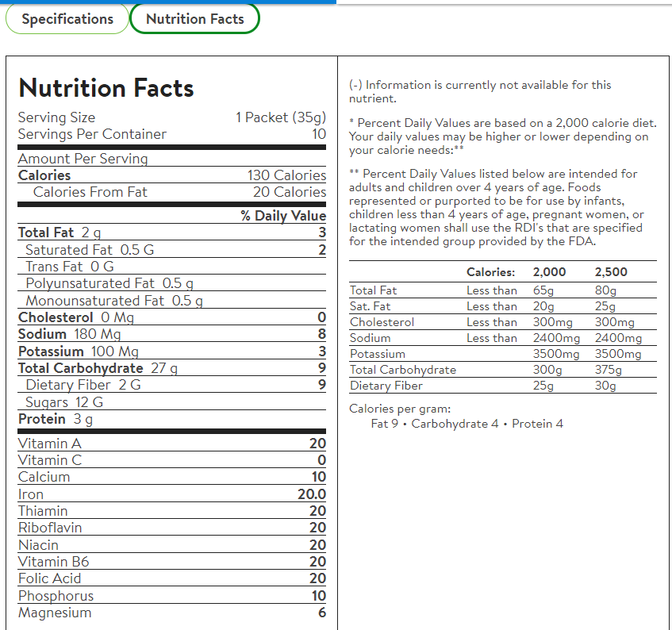The image size is (672, 630).
Task: Click the Calories From Fat label
Action: [x=90, y=192]
